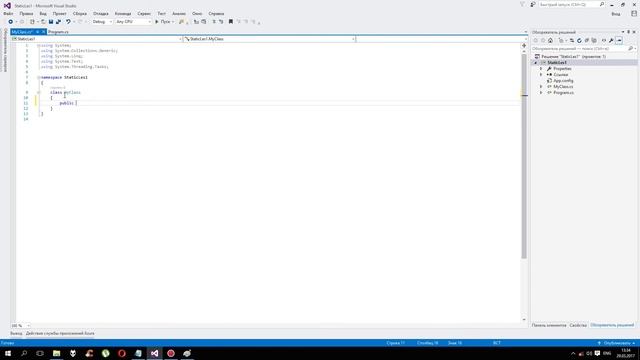Click Sync with Active Document icon

pyautogui.click(x=572, y=40)
